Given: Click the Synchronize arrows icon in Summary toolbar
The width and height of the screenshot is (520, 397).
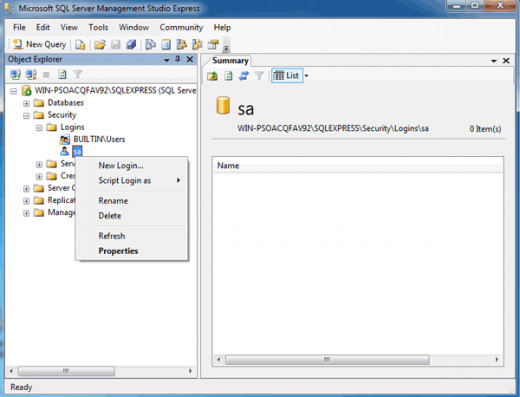Looking at the screenshot, I should point(244,76).
